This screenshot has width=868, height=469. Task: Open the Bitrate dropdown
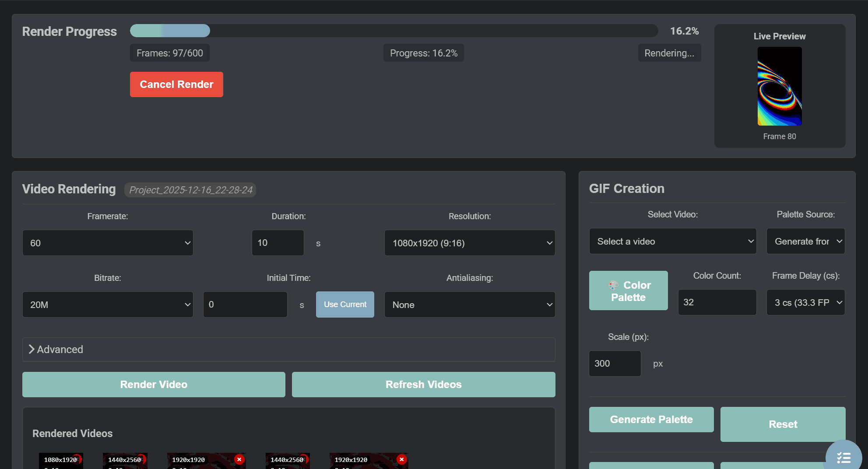108,304
